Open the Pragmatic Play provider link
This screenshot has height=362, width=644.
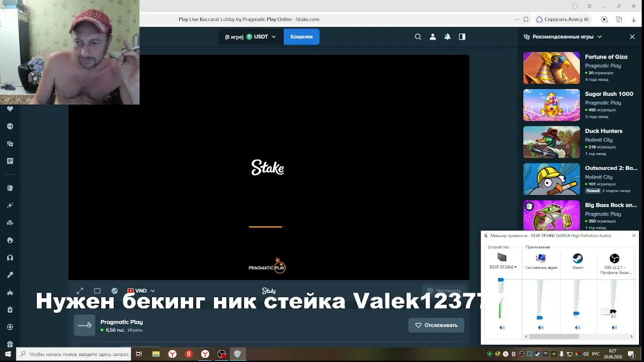click(121, 322)
